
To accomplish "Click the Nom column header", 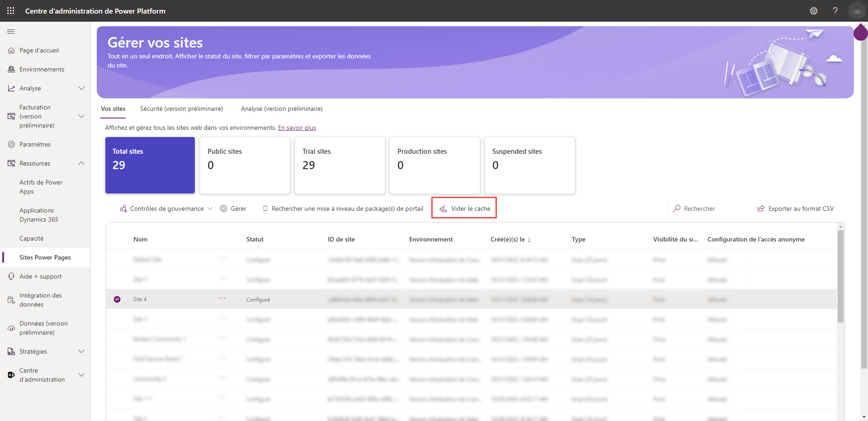I will pyautogui.click(x=141, y=239).
